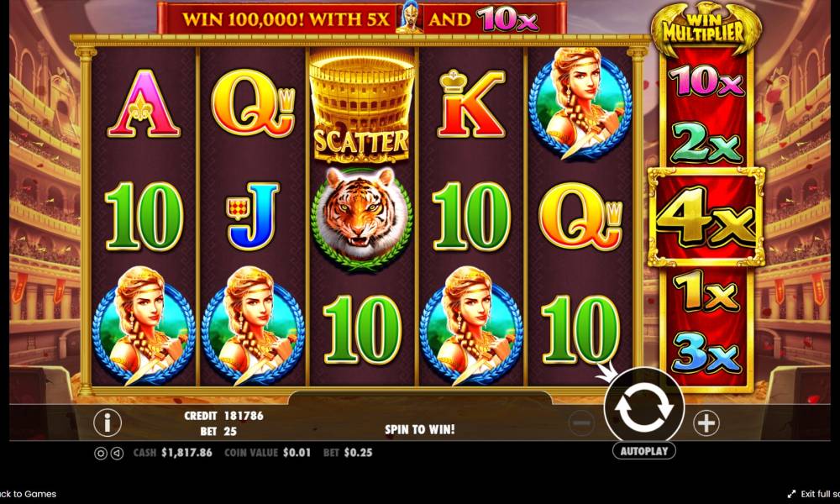Start Autoplay mode
The width and height of the screenshot is (840, 504).
coord(644,451)
